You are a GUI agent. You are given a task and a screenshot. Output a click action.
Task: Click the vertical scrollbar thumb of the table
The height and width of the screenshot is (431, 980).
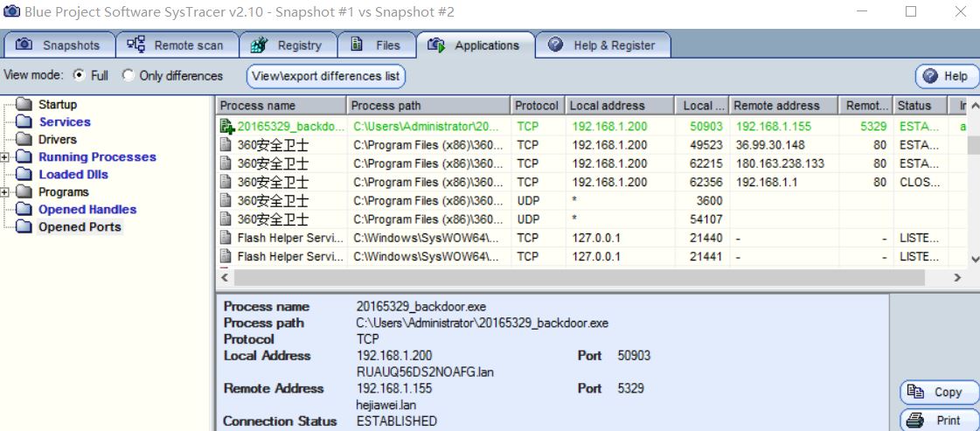[974, 145]
